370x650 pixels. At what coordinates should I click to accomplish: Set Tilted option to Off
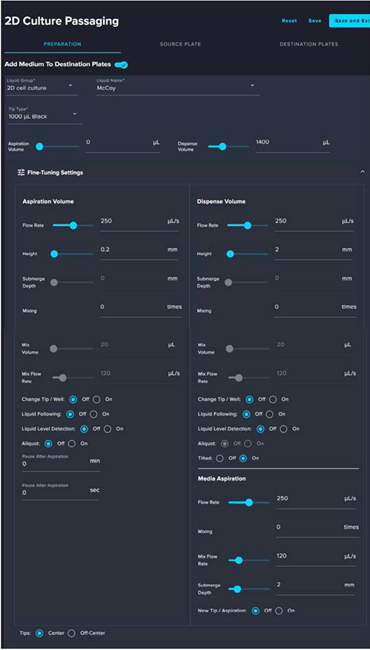(x=220, y=458)
